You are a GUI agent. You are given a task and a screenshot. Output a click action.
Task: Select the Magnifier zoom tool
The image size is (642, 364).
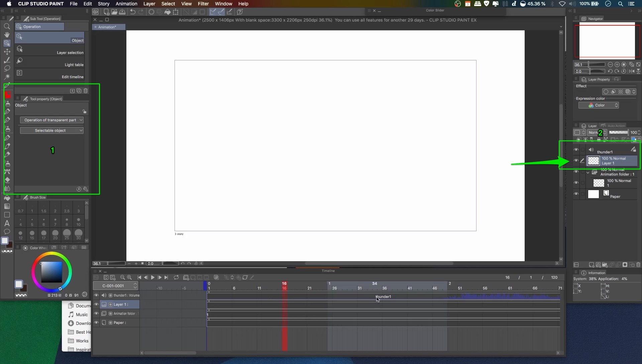7,26
